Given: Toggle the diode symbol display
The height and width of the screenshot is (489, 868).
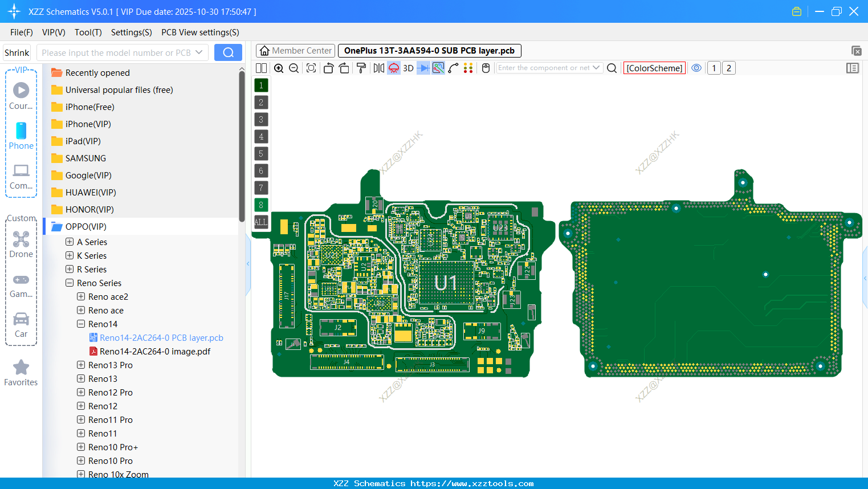Looking at the screenshot, I should pyautogui.click(x=423, y=68).
